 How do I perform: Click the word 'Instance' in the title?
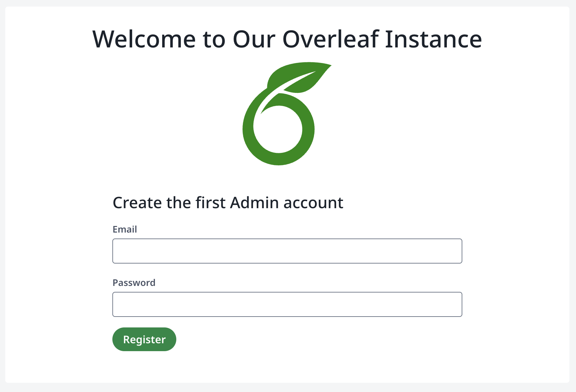(433, 39)
